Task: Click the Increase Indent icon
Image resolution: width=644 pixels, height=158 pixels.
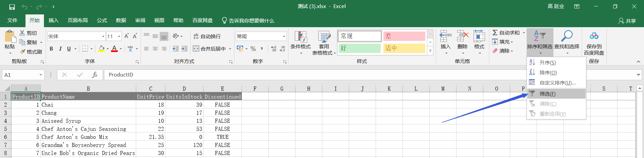Action: point(184,49)
